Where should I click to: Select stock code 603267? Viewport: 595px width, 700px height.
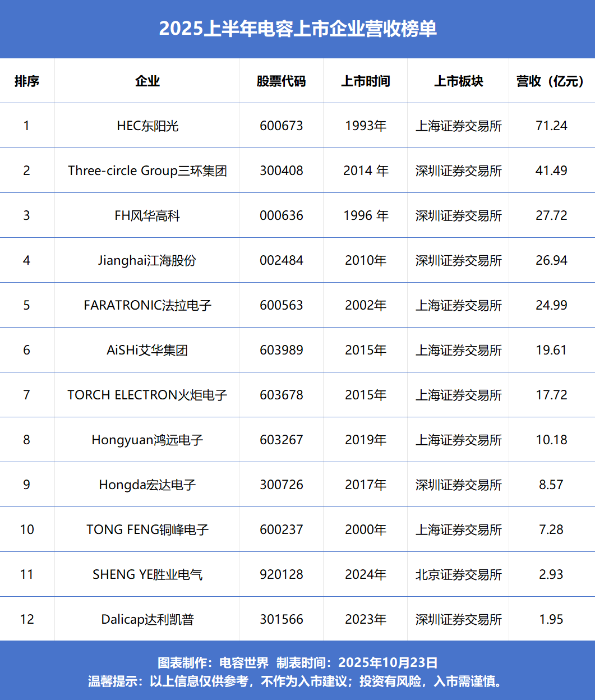(282, 440)
